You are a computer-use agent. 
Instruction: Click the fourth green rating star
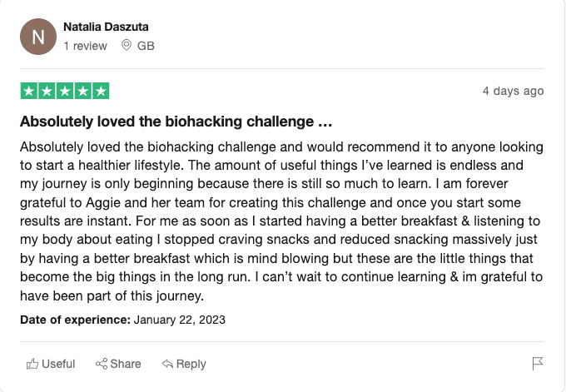82,91
